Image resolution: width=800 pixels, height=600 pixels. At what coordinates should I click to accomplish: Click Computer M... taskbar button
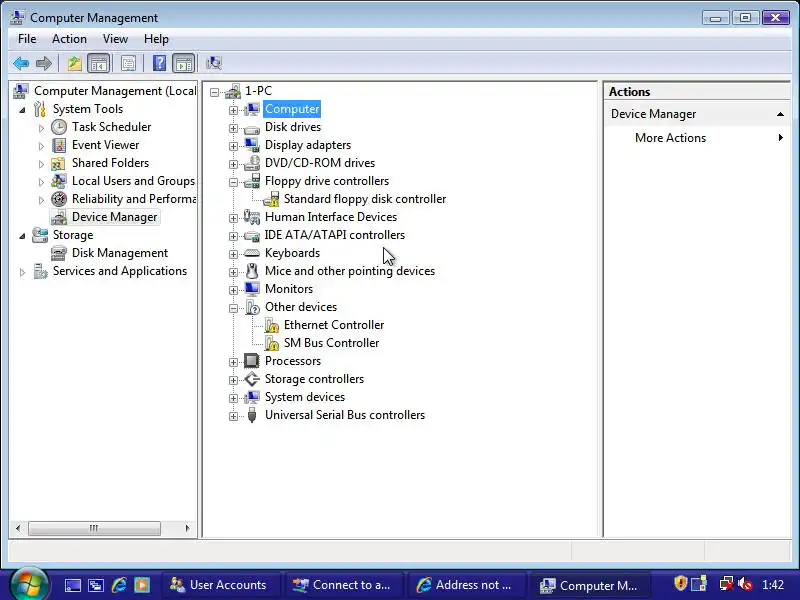[589, 585]
